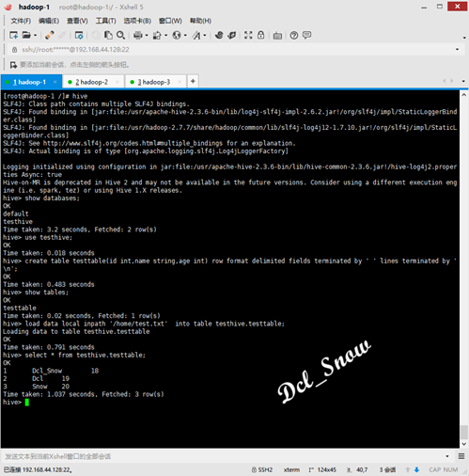
Task: Click the 124x45 terminal size status
Action: click(322, 469)
